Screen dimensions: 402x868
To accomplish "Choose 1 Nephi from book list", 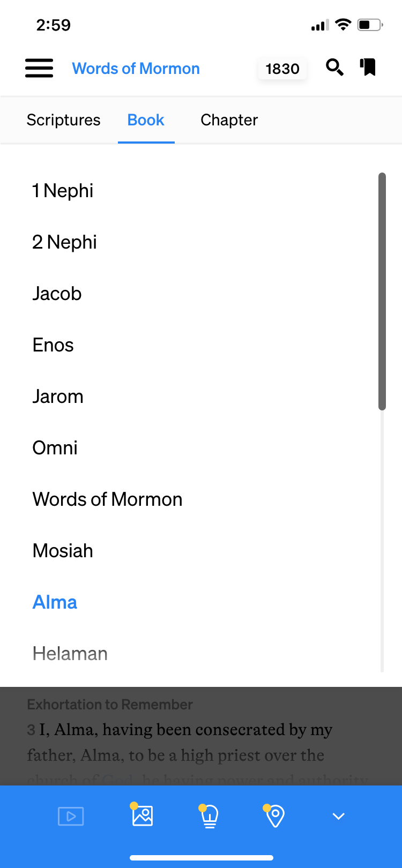I will point(63,191).
